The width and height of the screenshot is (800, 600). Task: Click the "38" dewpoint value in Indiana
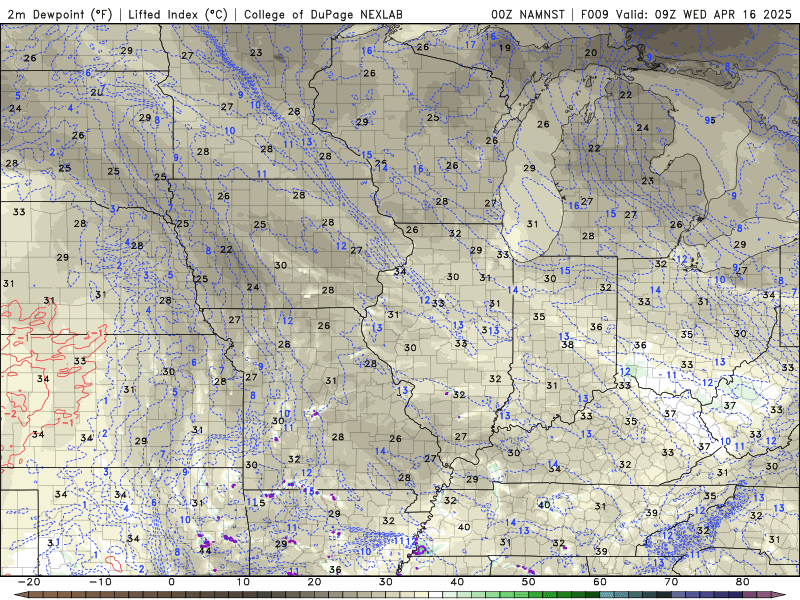pyautogui.click(x=567, y=344)
